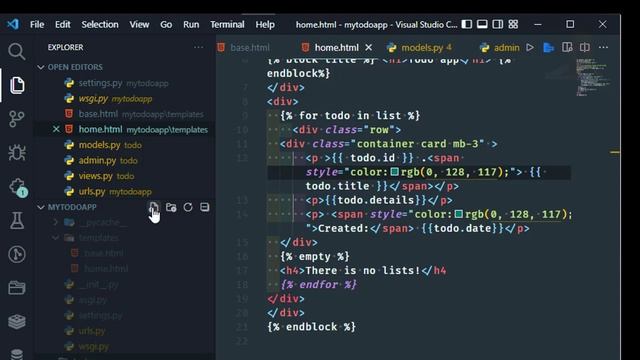640x360 pixels.
Task: Open the Run menu
Action: point(191,24)
